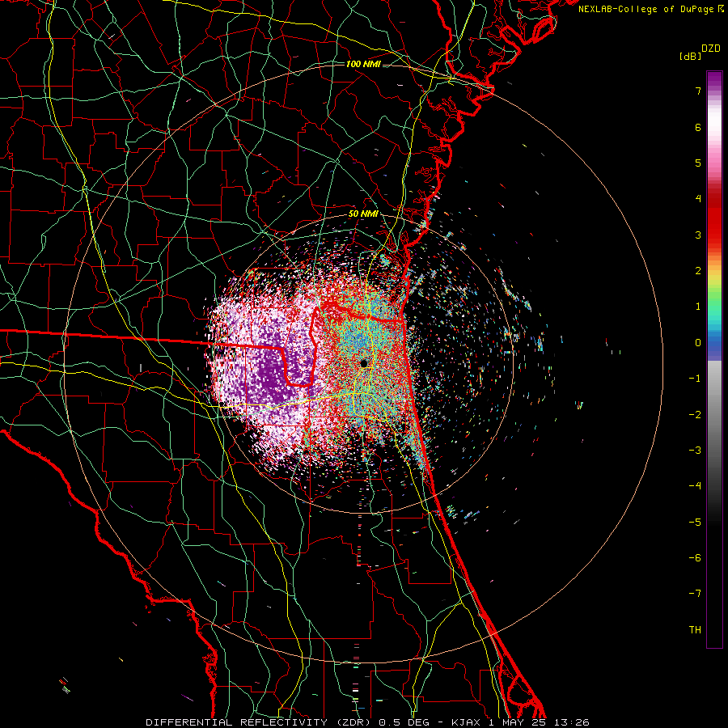This screenshot has width=728, height=728.
Task: Select the 3 tick label on color scale
Action: 698,235
